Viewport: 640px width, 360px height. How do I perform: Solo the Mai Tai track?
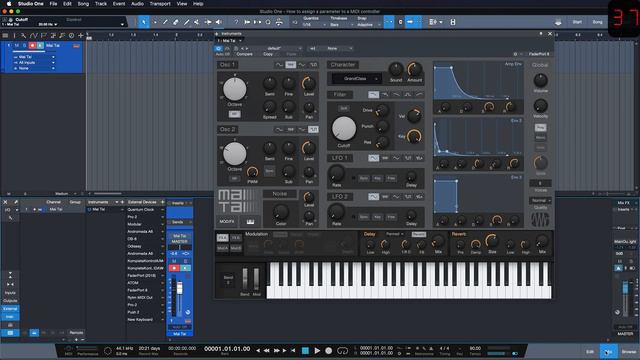[24, 45]
